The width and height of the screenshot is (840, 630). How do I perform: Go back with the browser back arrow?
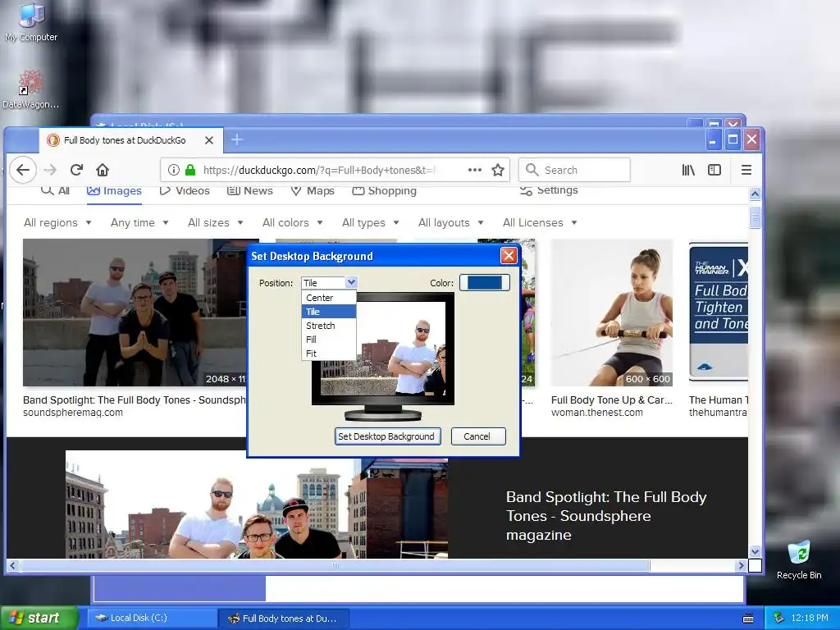22,171
